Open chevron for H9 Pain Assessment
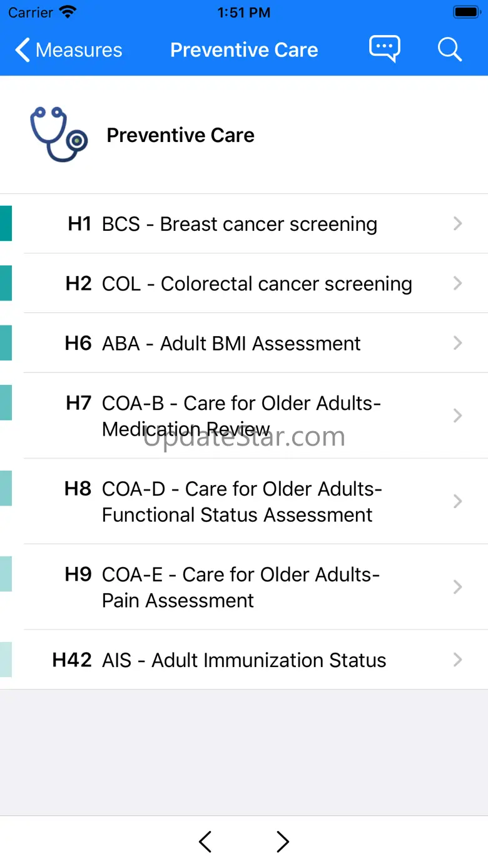488x868 pixels. pyautogui.click(x=458, y=587)
